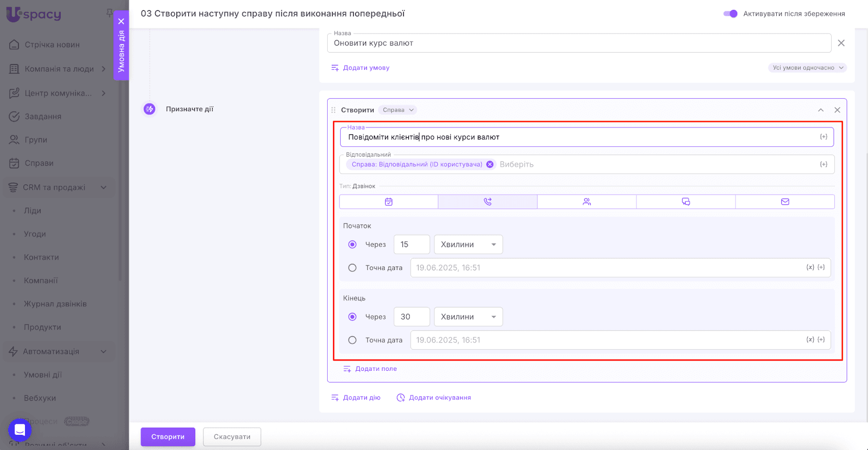Open Завдання in the sidebar
Screen dimensions: 868x450
(x=43, y=117)
